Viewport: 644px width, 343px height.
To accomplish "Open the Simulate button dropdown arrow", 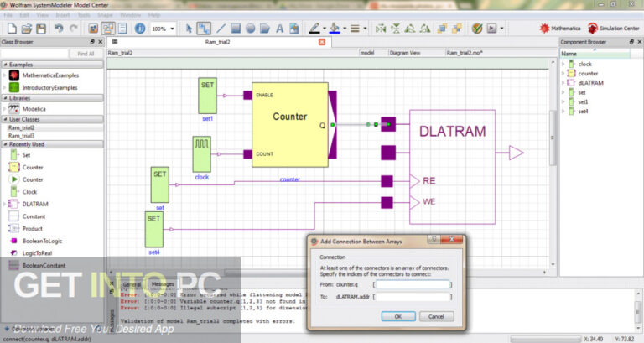I will click(x=501, y=29).
